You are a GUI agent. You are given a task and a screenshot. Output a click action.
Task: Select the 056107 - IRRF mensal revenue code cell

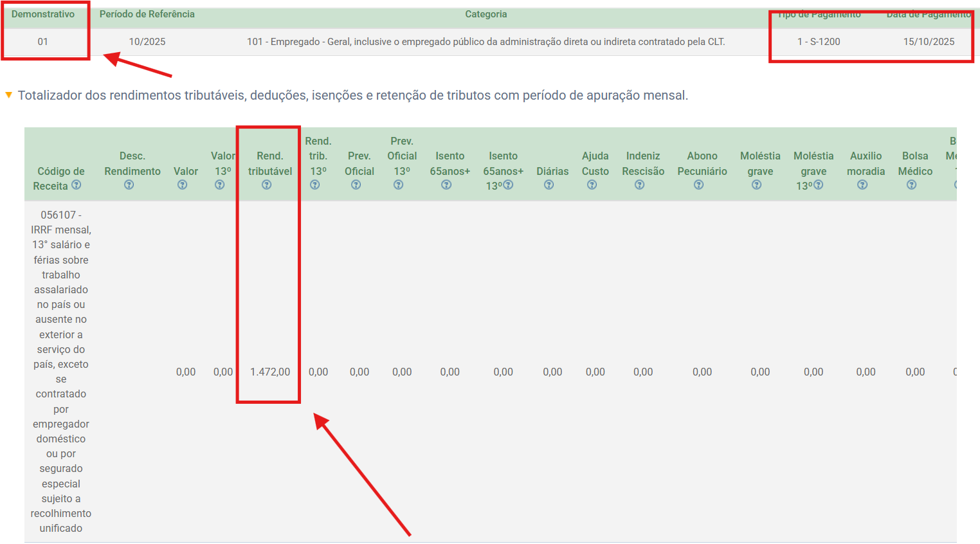click(x=61, y=372)
